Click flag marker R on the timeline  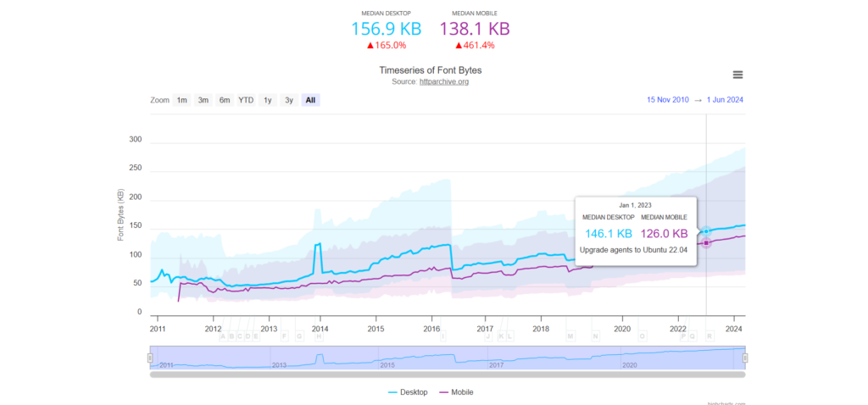(709, 336)
